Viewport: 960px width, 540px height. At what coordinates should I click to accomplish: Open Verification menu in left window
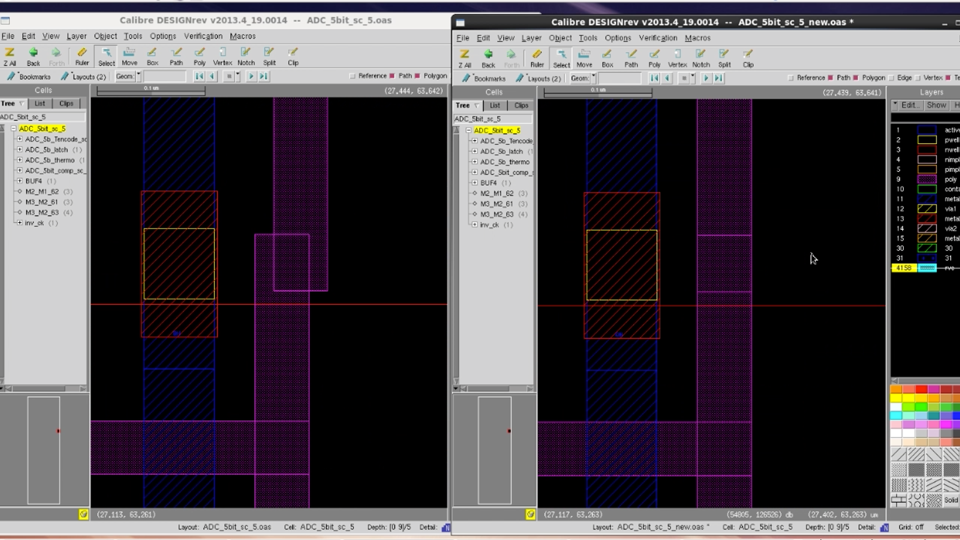[x=203, y=36]
